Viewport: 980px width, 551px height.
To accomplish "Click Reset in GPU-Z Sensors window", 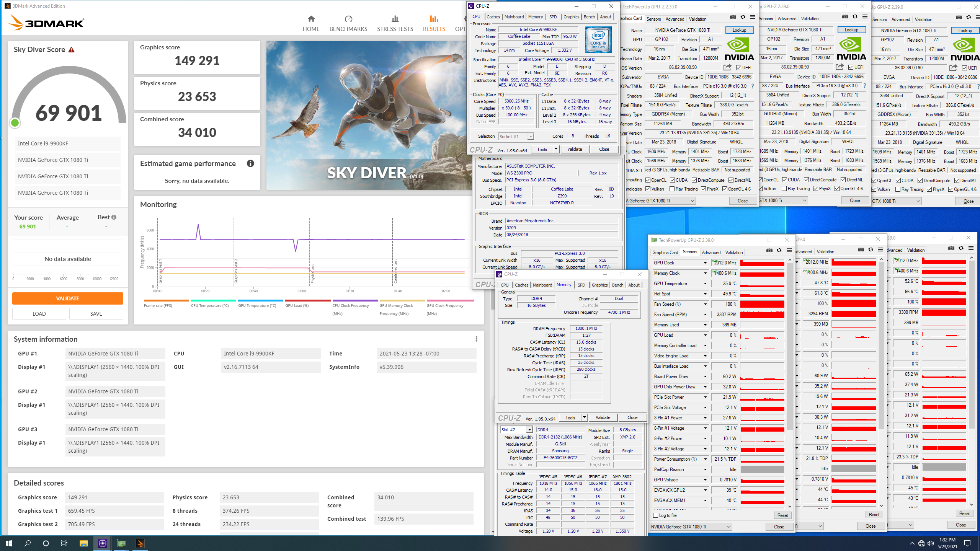I will [782, 515].
